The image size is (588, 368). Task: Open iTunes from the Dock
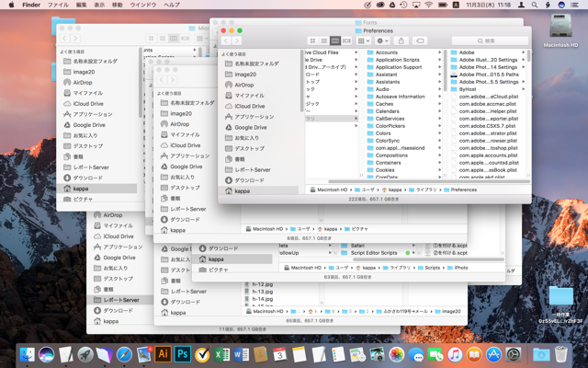(x=455, y=354)
